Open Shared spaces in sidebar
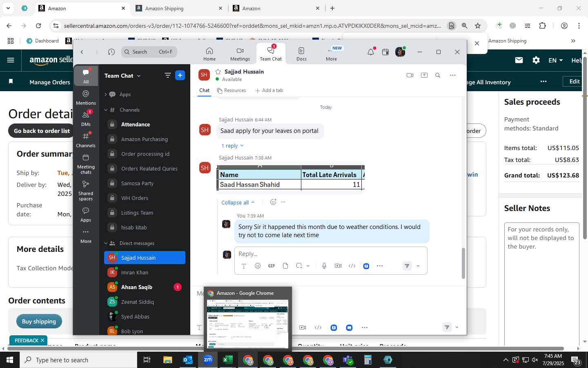The image size is (588, 368). [x=86, y=191]
